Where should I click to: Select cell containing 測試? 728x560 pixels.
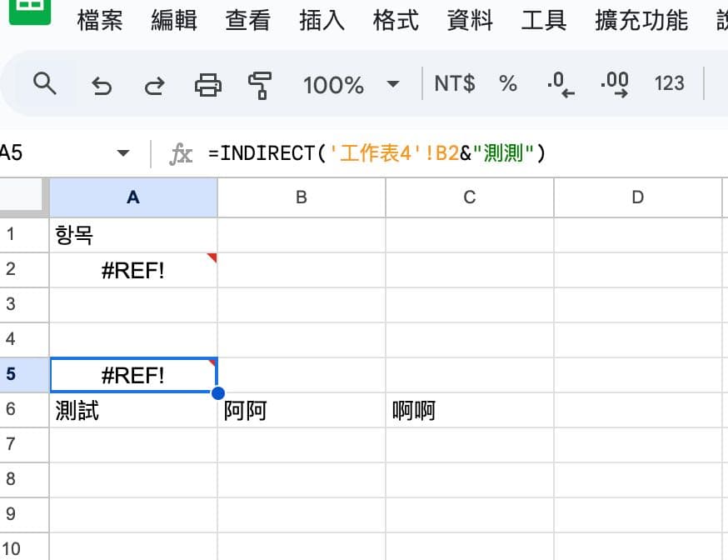pyautogui.click(x=133, y=410)
